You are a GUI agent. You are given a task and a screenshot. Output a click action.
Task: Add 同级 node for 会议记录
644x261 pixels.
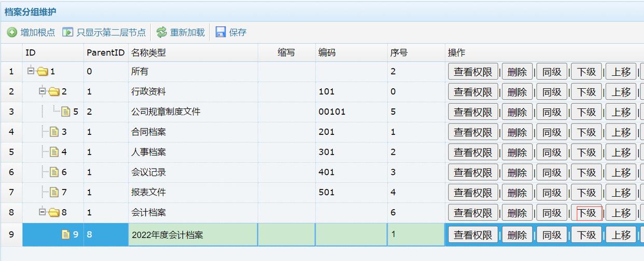coord(552,172)
